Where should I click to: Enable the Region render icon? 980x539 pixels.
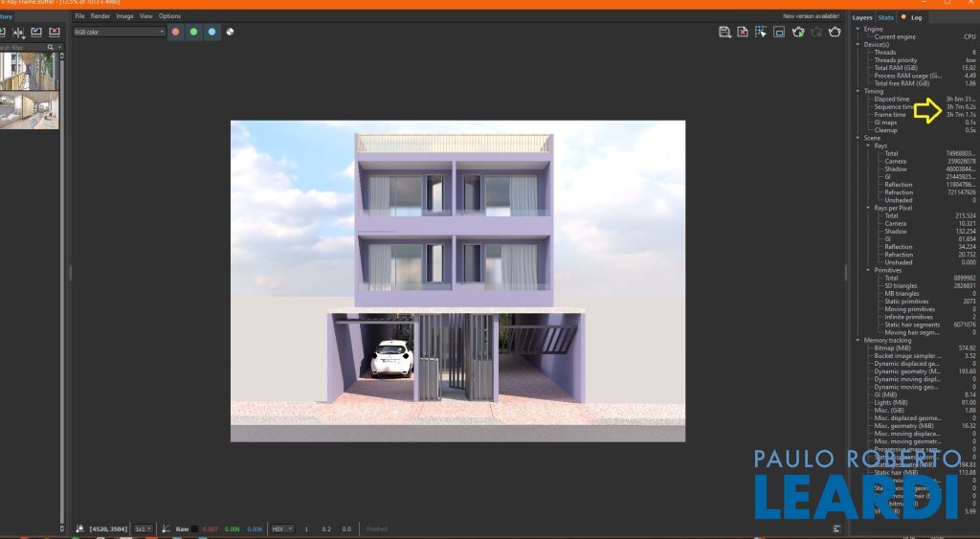click(x=779, y=32)
